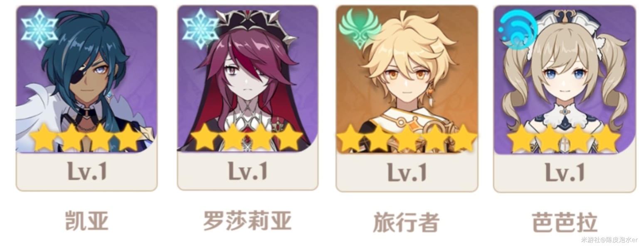Viewport: 644px width, 249px height.
Task: Click the five-star rating on Traveler's card
Action: coord(407,138)
